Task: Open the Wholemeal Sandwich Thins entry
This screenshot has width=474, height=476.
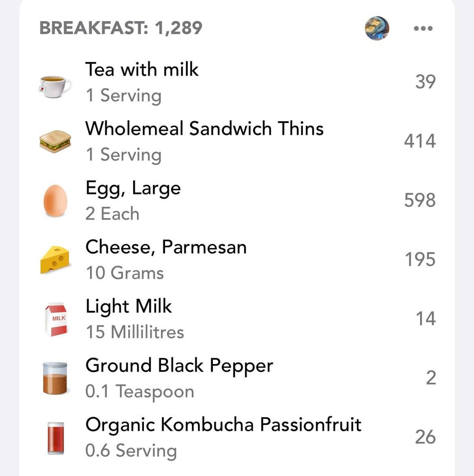Action: tap(204, 129)
